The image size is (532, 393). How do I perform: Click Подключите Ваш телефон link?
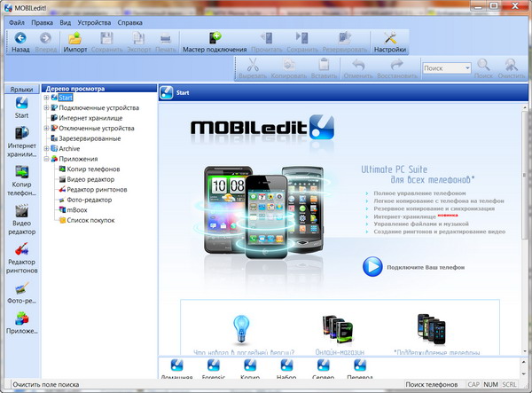(x=426, y=267)
